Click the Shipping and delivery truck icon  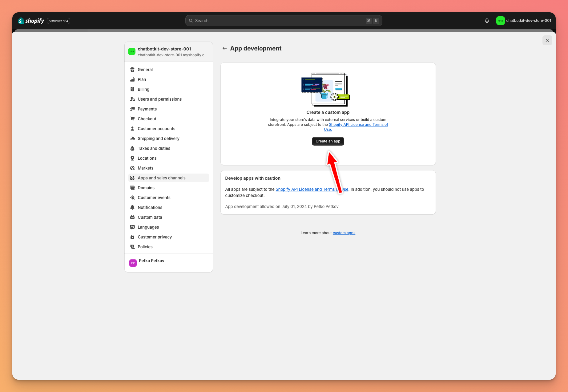(132, 138)
